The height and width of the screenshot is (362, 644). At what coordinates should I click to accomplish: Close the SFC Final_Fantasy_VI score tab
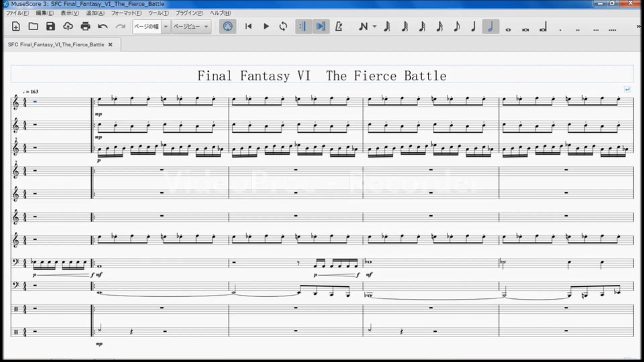111,44
